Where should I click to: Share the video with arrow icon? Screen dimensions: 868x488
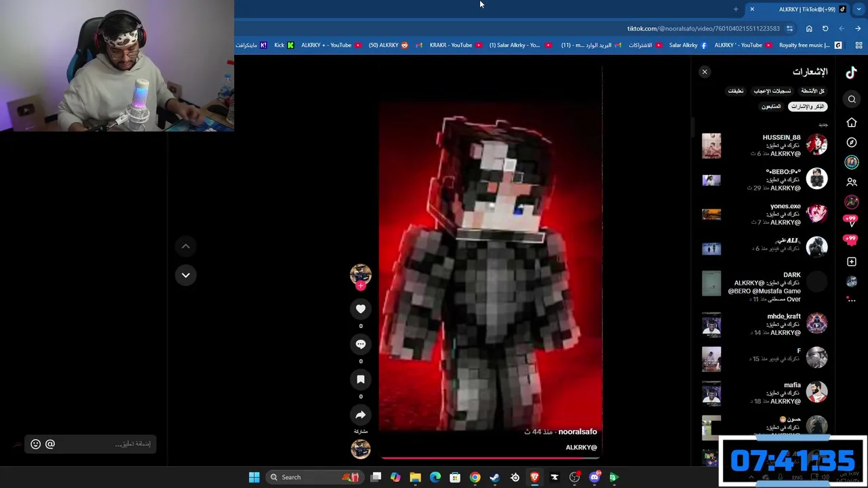click(361, 415)
